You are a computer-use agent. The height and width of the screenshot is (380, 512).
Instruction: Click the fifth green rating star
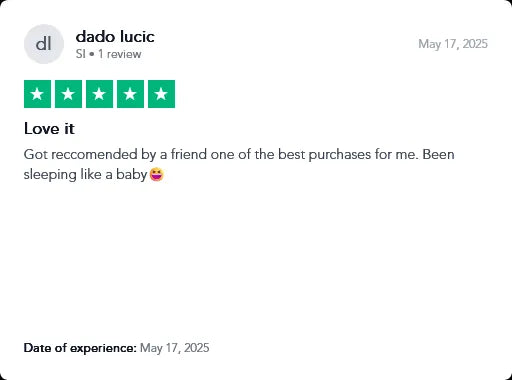161,94
